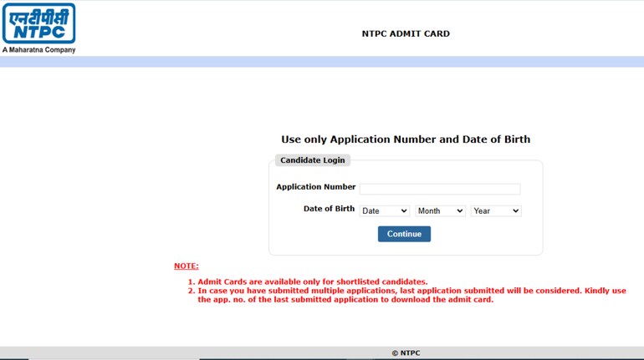Viewport: 644px width, 360px height.
Task: Open the Year dropdown list
Action: [495, 211]
